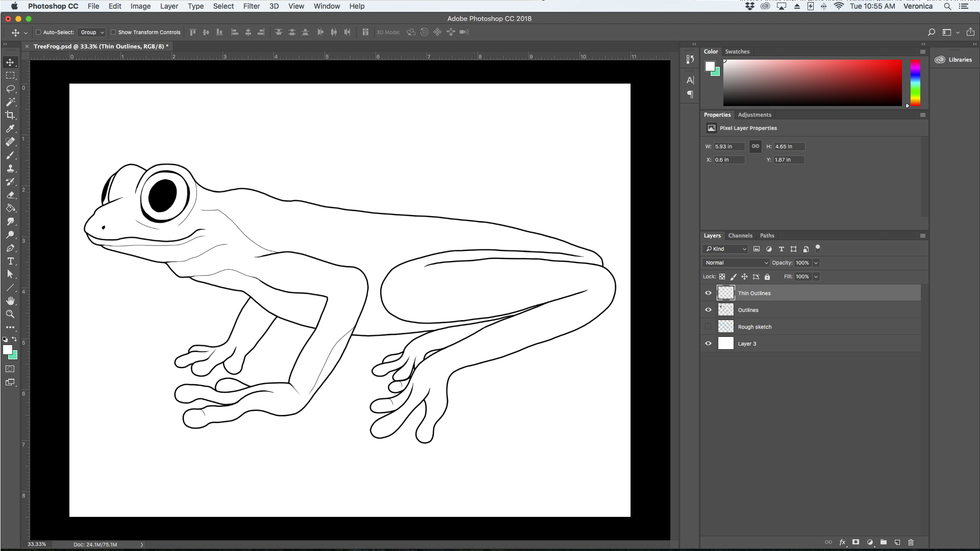
Task: Click the delete layer trash icon
Action: click(911, 542)
